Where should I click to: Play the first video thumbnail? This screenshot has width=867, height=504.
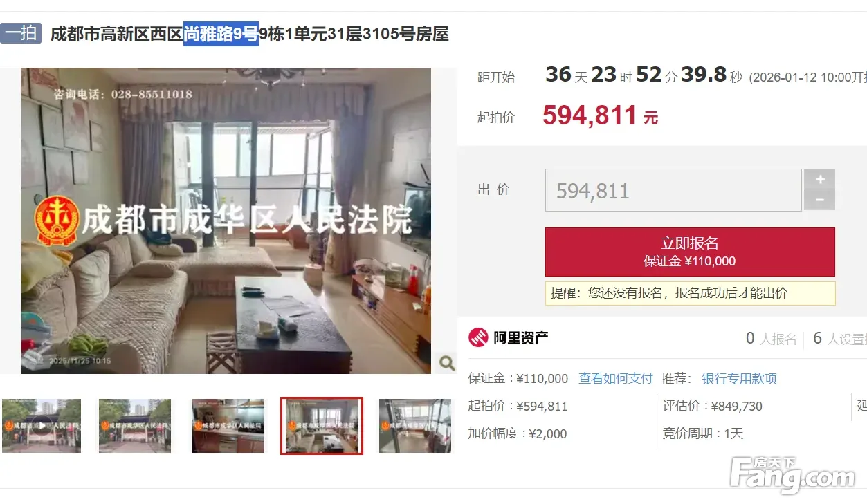(x=42, y=426)
